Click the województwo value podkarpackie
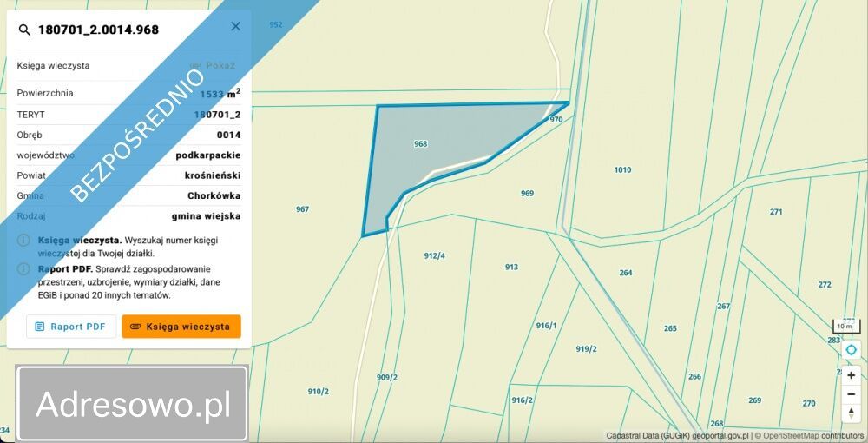The image size is (868, 443). click(x=208, y=155)
